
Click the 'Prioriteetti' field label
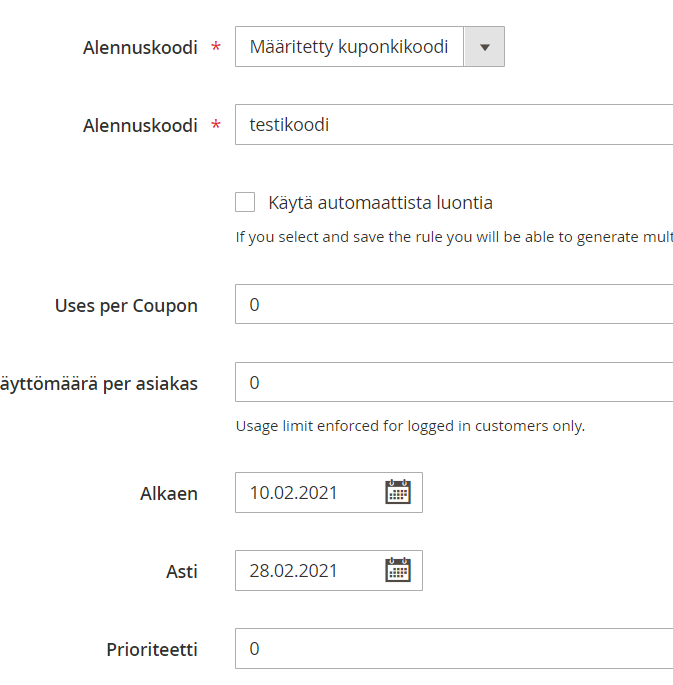click(x=152, y=649)
